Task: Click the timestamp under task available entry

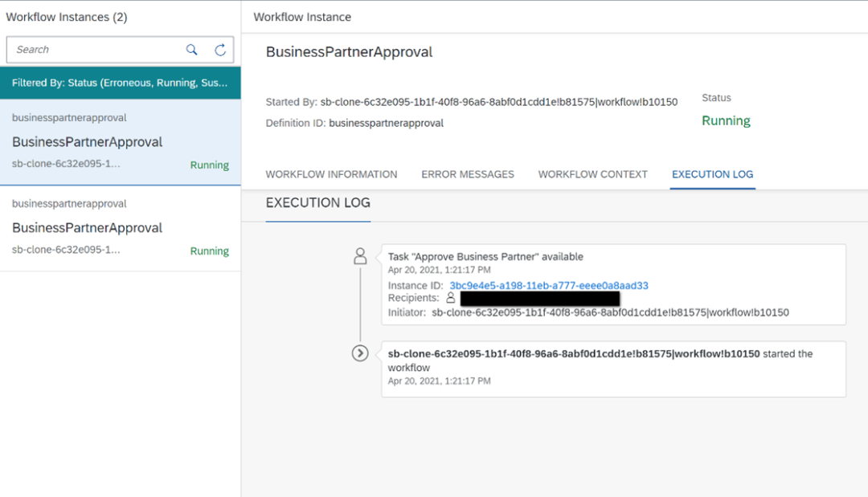Action: pyautogui.click(x=439, y=270)
